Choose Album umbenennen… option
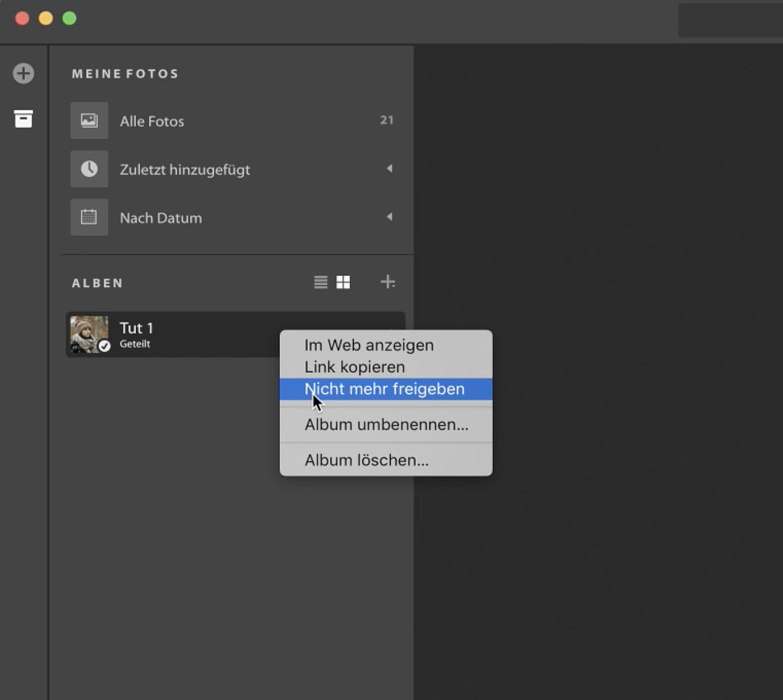 (x=386, y=424)
